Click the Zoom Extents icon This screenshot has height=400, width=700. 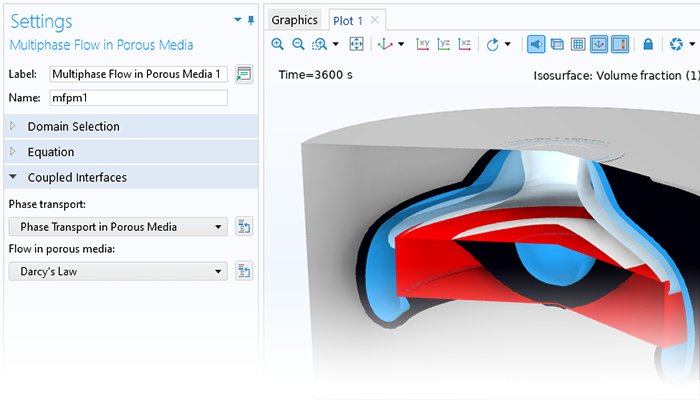click(x=356, y=44)
